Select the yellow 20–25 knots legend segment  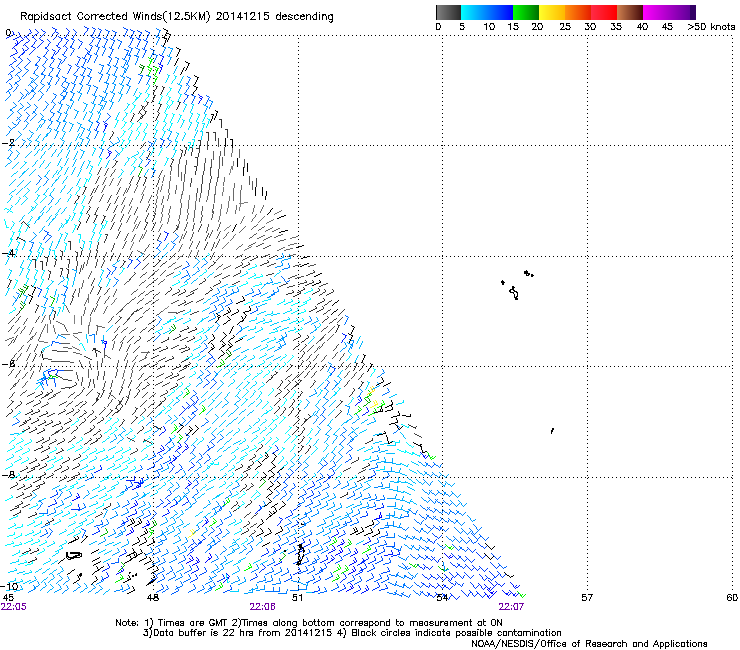(x=552, y=12)
